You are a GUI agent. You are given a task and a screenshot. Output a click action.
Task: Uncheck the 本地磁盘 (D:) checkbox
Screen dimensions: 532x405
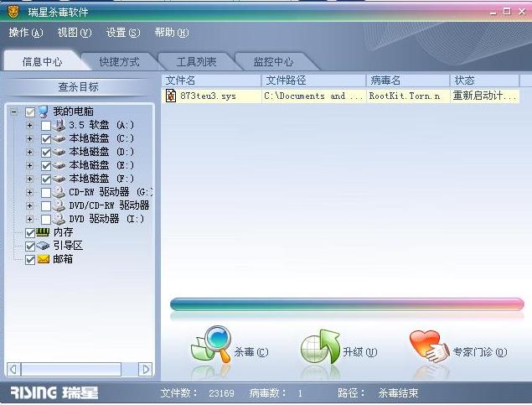pyautogui.click(x=46, y=153)
